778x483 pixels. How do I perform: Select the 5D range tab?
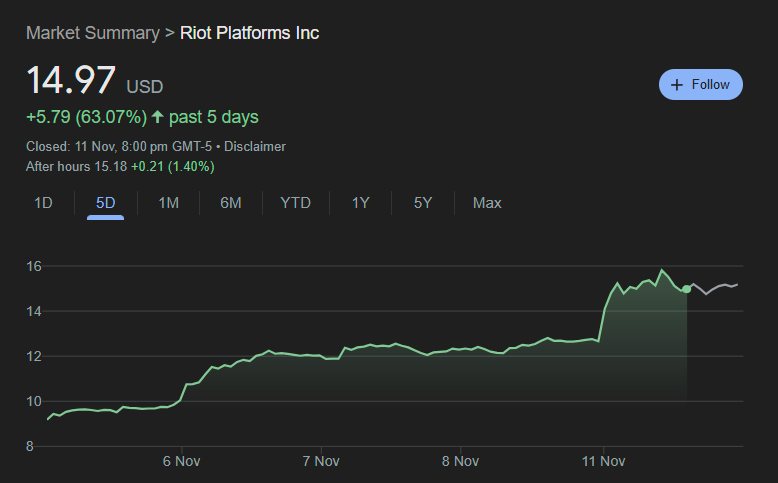pyautogui.click(x=105, y=203)
